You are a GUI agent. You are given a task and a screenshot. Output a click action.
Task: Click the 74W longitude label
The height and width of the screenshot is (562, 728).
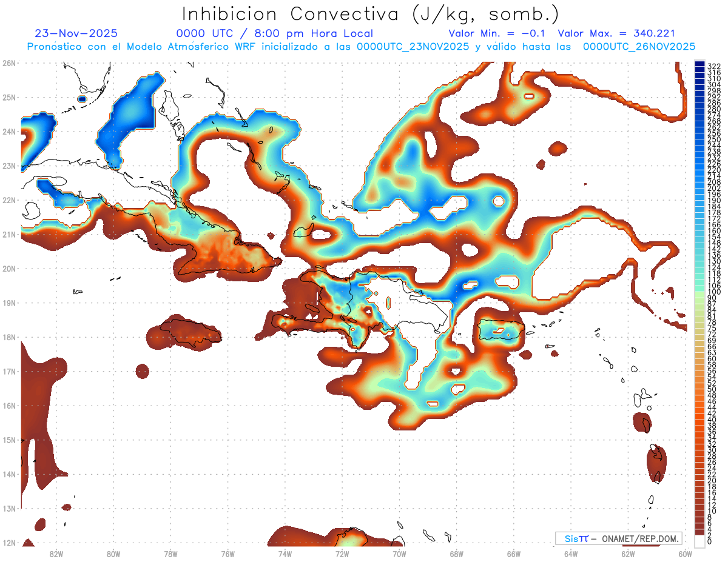pyautogui.click(x=285, y=554)
